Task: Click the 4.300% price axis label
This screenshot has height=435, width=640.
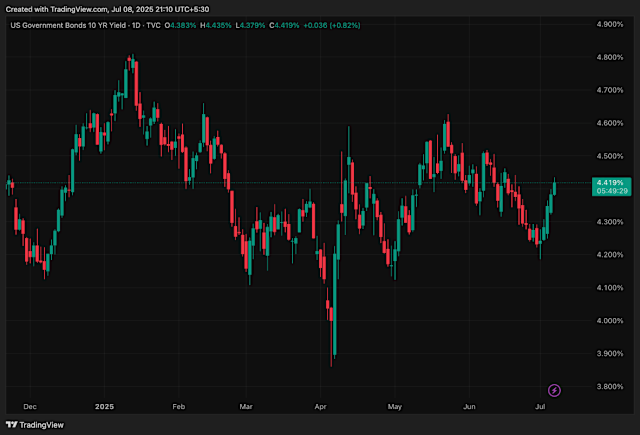Action: pos(610,222)
